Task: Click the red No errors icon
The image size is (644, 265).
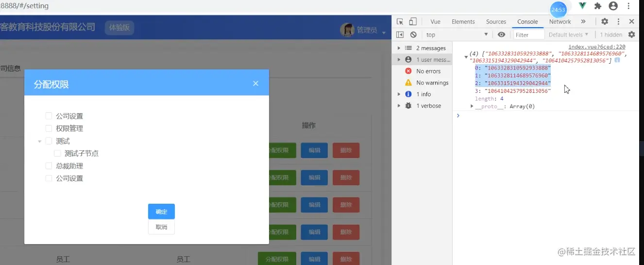Action: tap(408, 71)
